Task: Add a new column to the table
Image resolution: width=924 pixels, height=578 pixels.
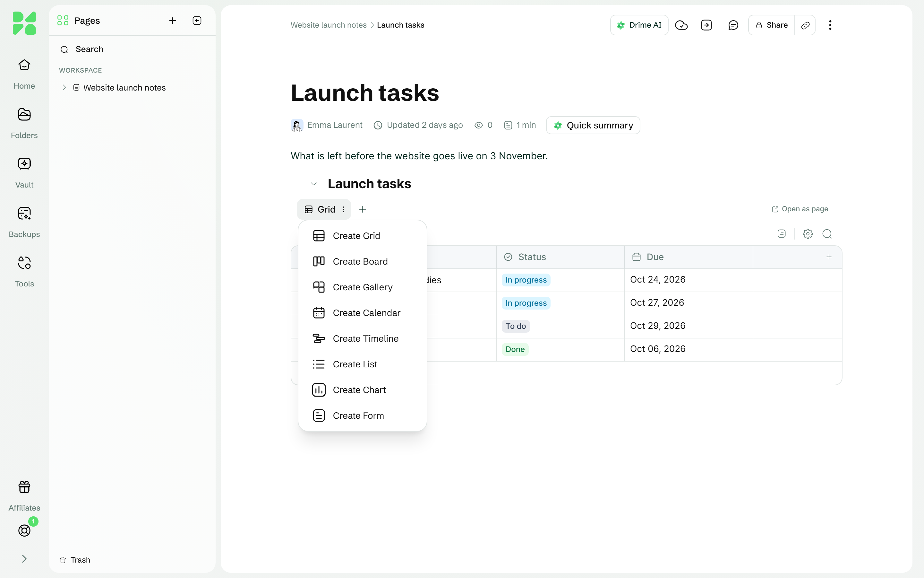Action: coord(829,257)
